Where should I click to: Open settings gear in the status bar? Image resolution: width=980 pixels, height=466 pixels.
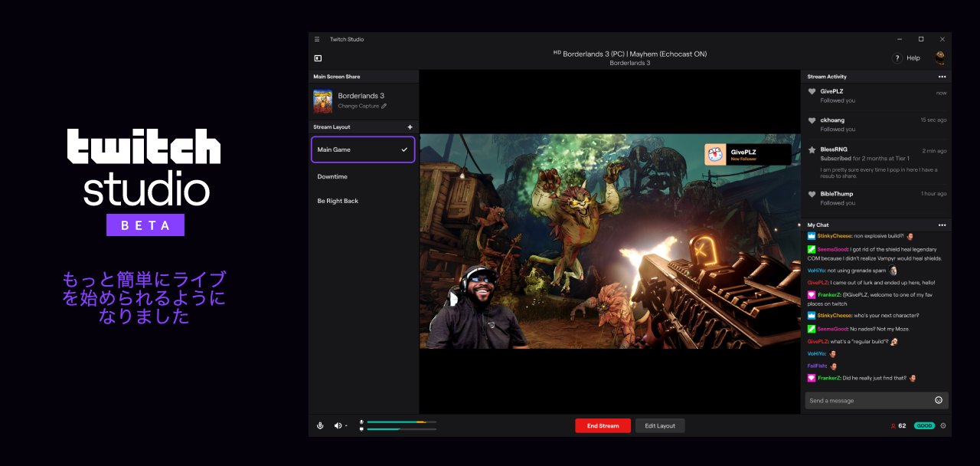(x=943, y=425)
